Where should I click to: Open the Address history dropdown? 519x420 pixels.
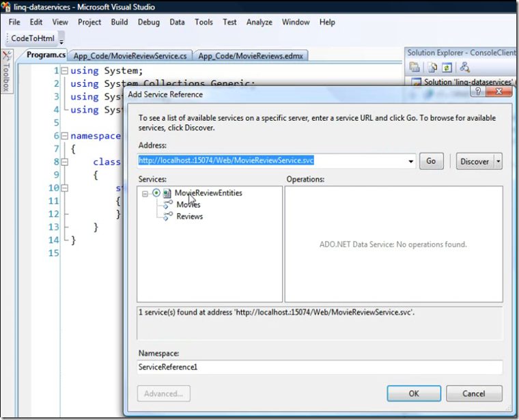(411, 161)
